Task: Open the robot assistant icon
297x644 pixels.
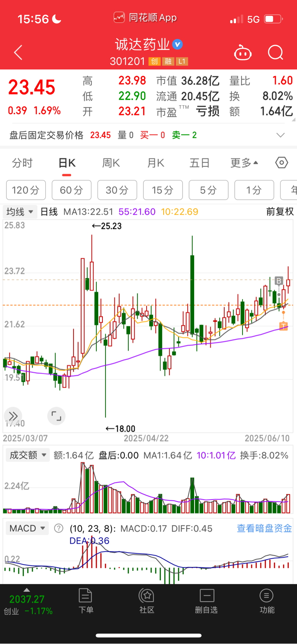Action: tap(243, 53)
